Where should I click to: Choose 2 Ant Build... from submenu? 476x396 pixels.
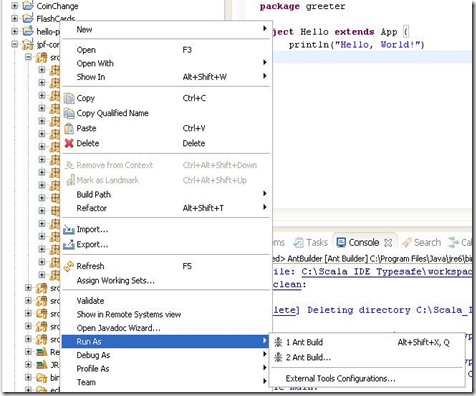368,358
